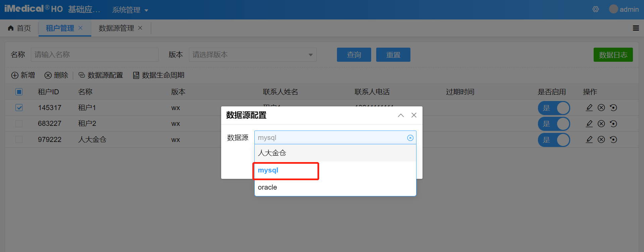The height and width of the screenshot is (252, 644).
Task: Click the 过期时间 column header
Action: pyautogui.click(x=460, y=92)
